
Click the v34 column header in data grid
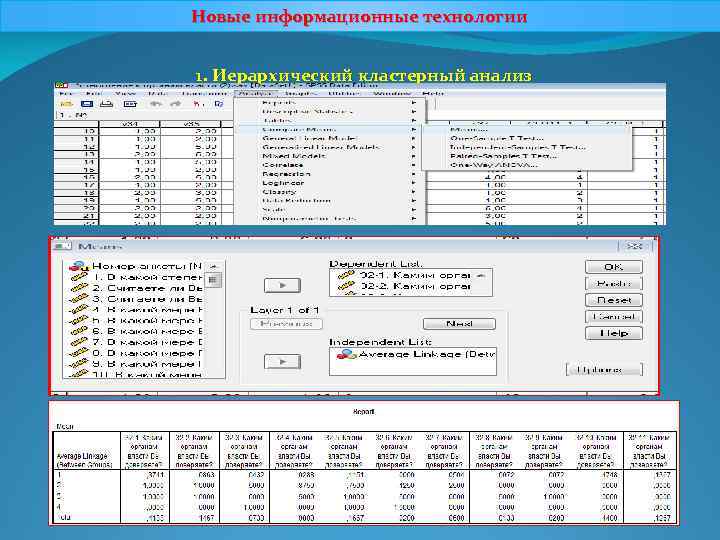(129, 124)
